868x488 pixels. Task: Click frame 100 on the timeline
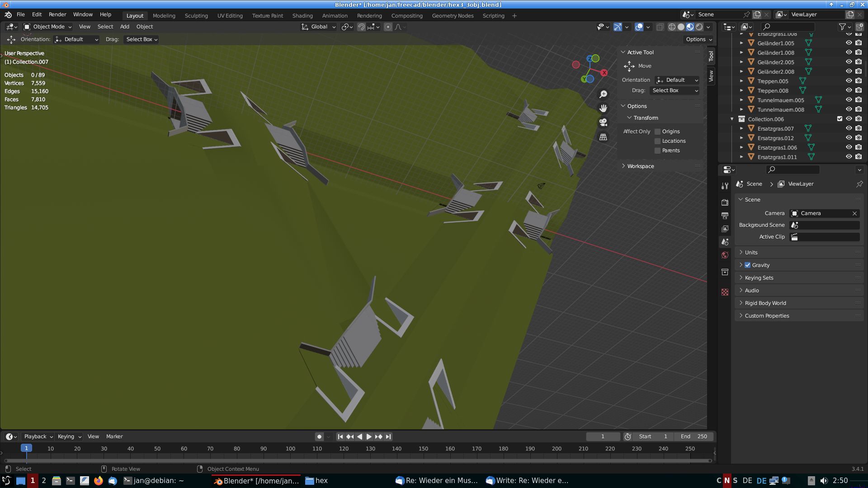point(290,449)
